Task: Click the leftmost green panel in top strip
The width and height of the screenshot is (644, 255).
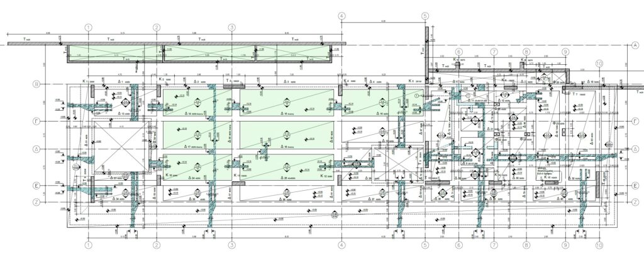Action: 113,54
